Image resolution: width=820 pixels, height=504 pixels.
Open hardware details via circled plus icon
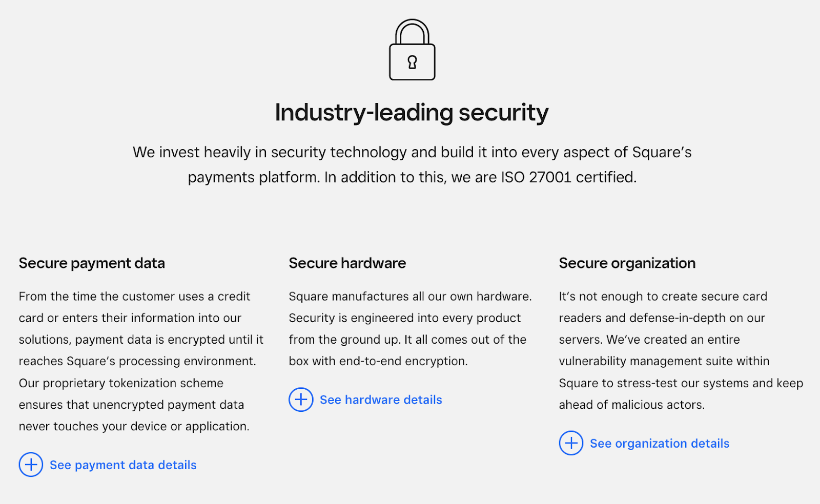point(301,400)
